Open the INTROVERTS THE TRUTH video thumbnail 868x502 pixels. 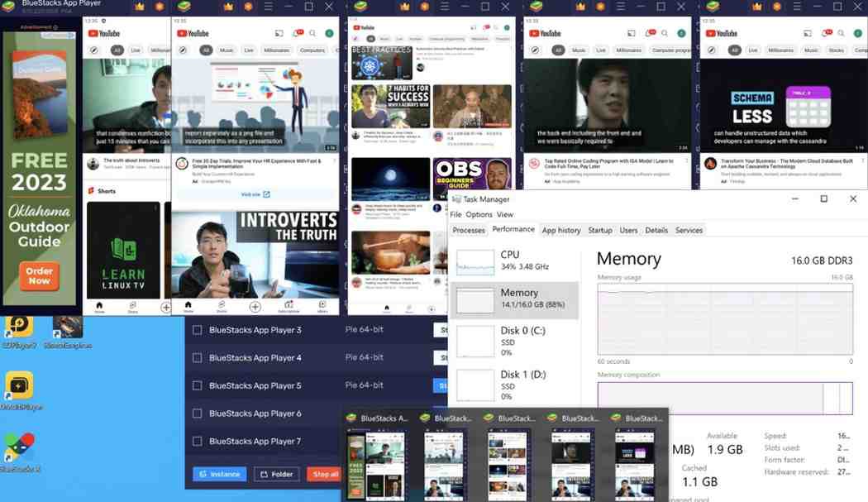255,255
